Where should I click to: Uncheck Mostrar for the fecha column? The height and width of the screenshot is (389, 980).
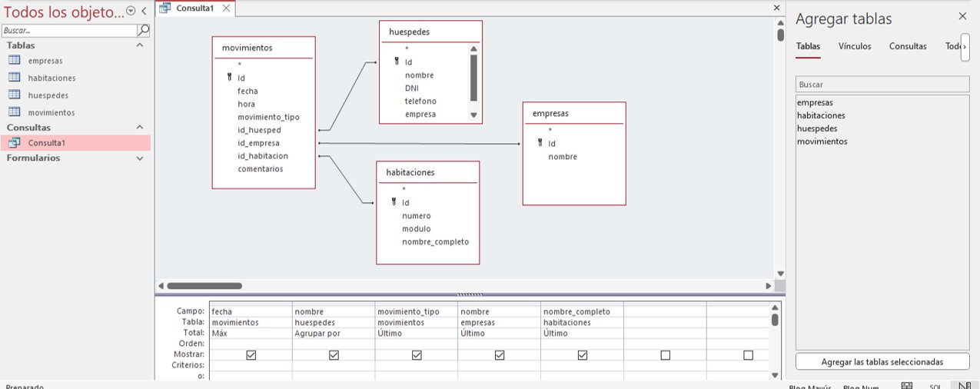tap(251, 355)
